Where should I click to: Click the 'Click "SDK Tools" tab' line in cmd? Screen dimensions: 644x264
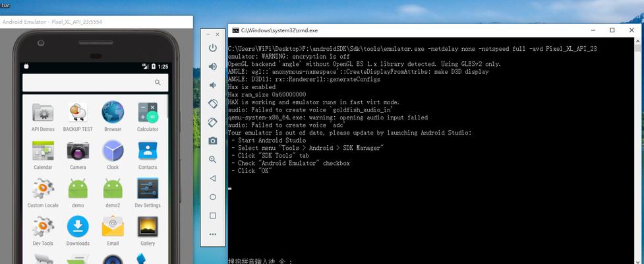270,156
